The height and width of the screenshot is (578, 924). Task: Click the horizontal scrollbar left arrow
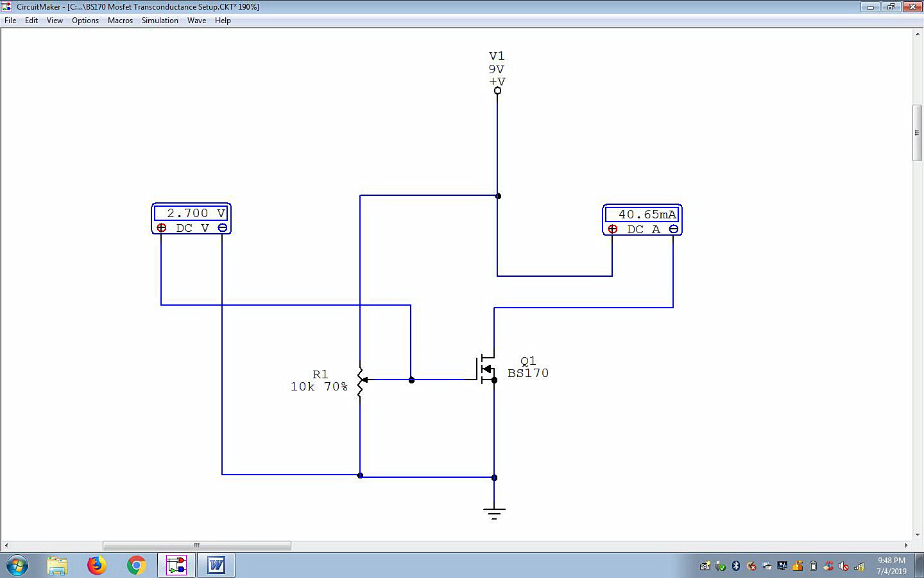pyautogui.click(x=6, y=545)
